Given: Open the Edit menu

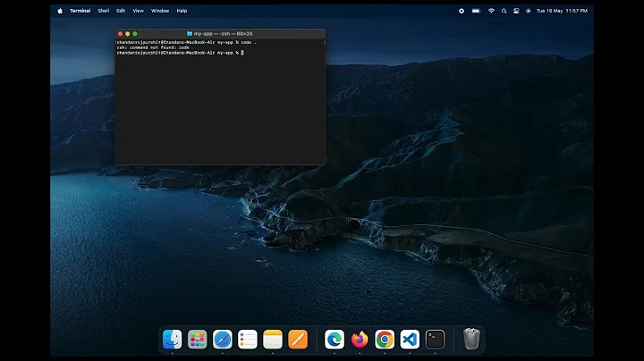Looking at the screenshot, I should point(121,11).
